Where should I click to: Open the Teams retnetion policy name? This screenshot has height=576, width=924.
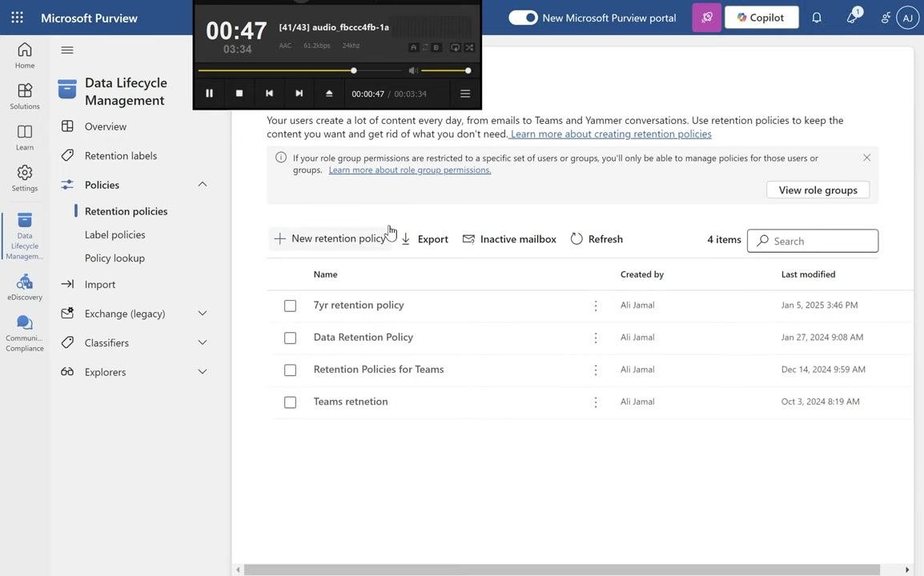click(351, 402)
